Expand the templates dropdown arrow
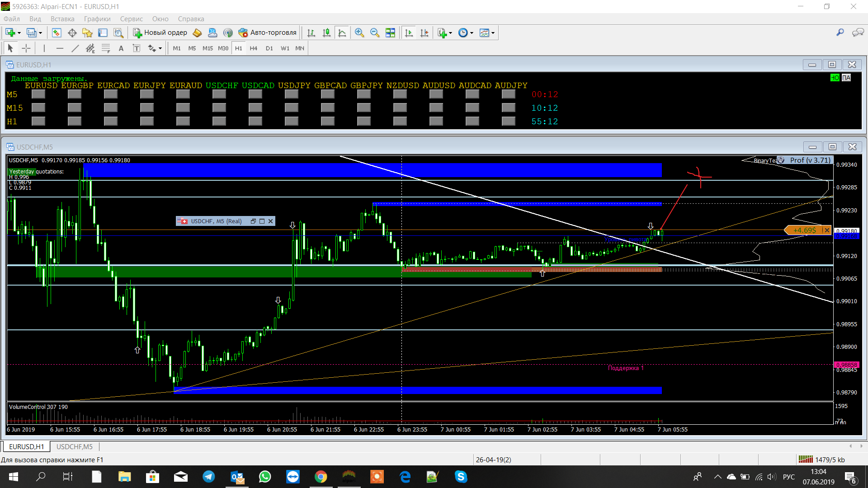The width and height of the screenshot is (868, 488). tap(493, 33)
